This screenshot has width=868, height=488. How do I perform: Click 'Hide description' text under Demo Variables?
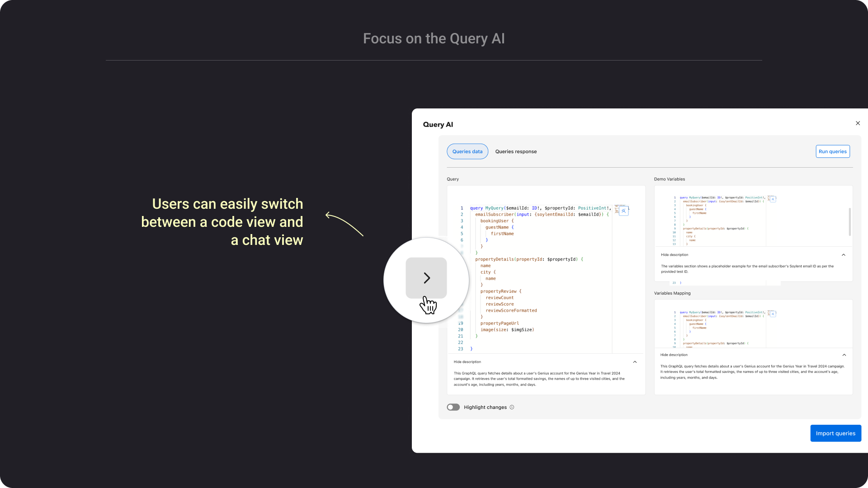(675, 255)
